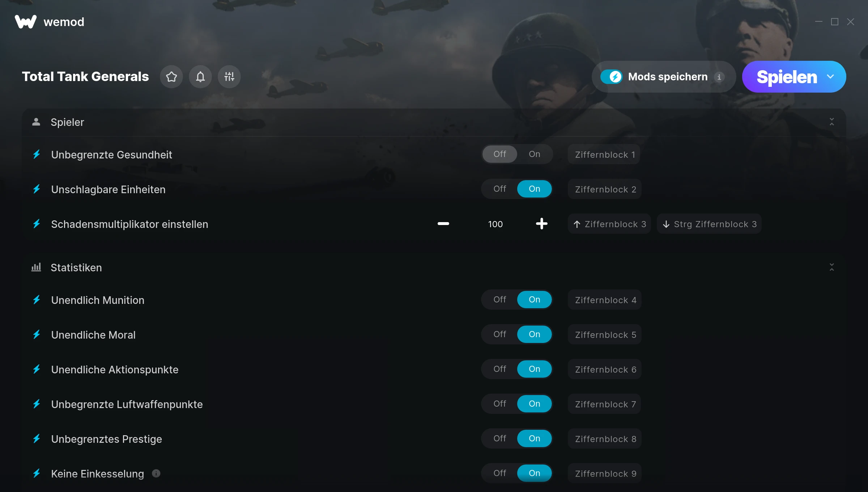Image resolution: width=868 pixels, height=492 pixels.
Task: Turn on Unbegrenzte Gesundheit
Action: [x=535, y=154]
